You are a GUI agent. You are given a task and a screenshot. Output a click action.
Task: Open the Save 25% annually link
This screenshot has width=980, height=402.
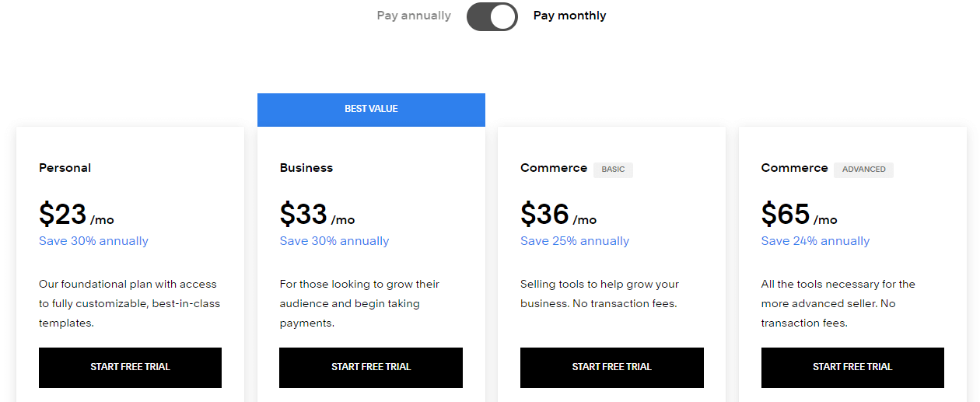click(575, 241)
